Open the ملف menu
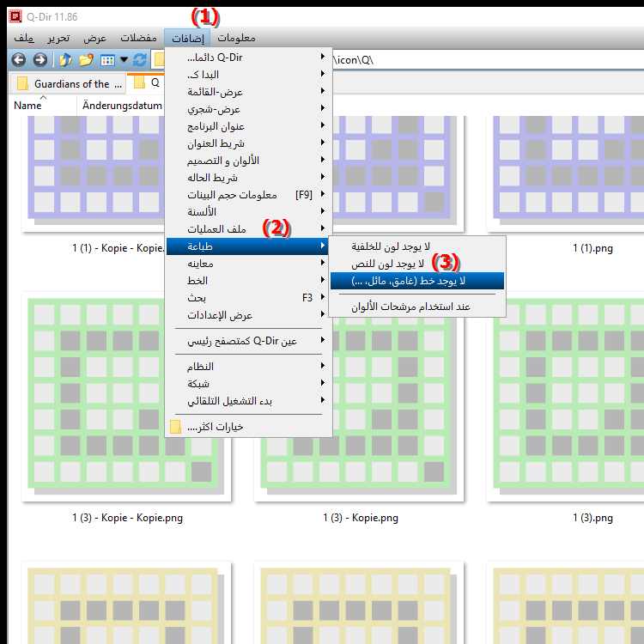 (x=24, y=38)
